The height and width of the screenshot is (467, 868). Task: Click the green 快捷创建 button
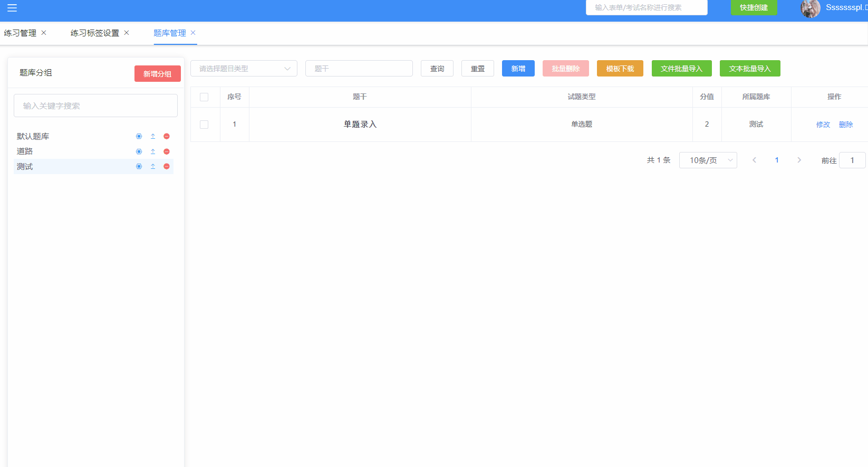coord(754,7)
